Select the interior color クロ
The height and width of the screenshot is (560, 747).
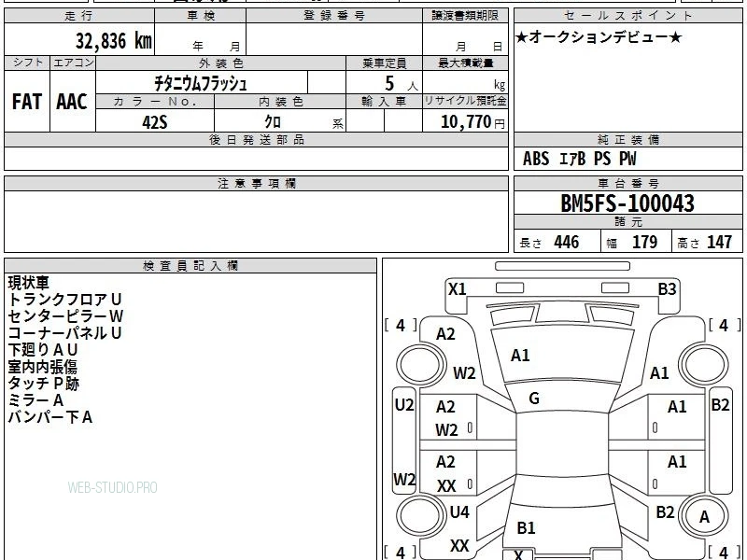[273, 121]
